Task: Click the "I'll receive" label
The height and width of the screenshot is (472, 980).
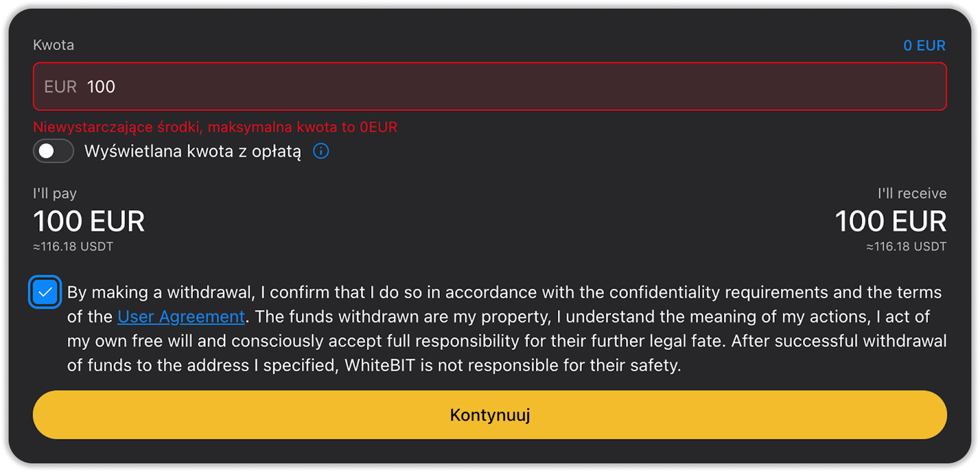Action: [x=911, y=193]
